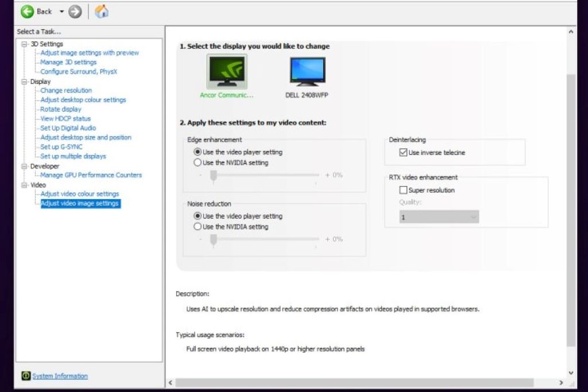This screenshot has height=392, width=588.
Task: Enable Super resolution under RTX video enhancement
Action: pyautogui.click(x=404, y=190)
